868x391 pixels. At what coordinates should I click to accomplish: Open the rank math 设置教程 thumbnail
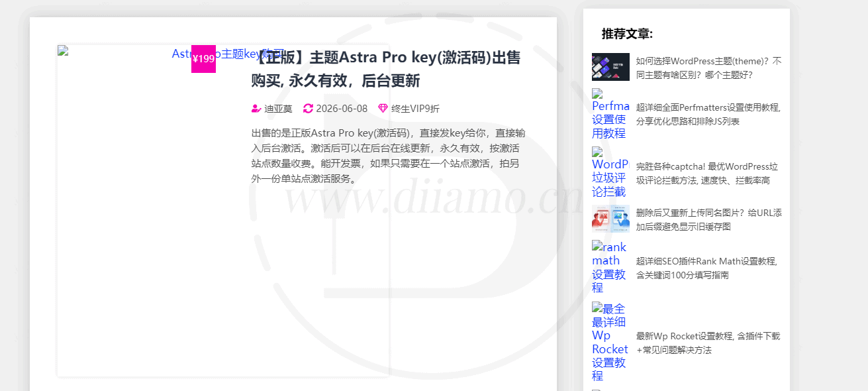(x=609, y=267)
